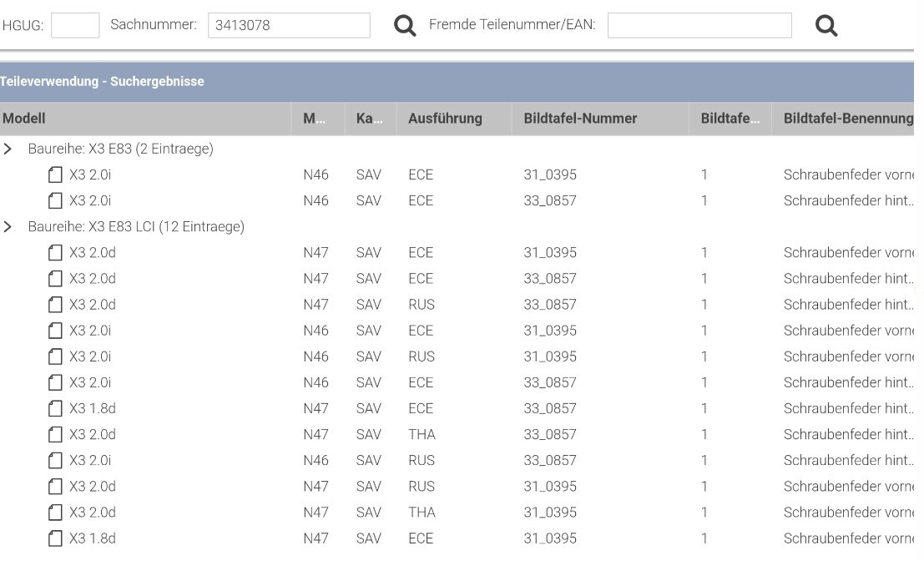
Task: Sort results by the Modell column header
Action: click(x=23, y=118)
